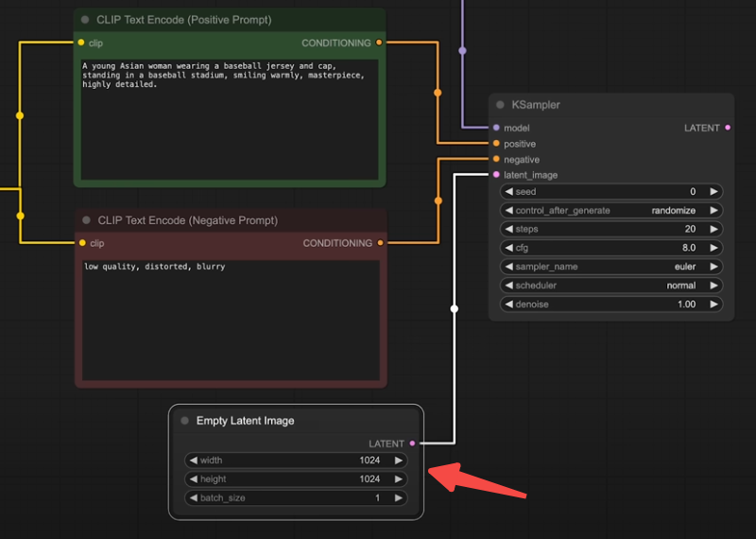Viewport: 756px width, 539px height.
Task: Decrease width value with left arrow
Action: pos(194,461)
